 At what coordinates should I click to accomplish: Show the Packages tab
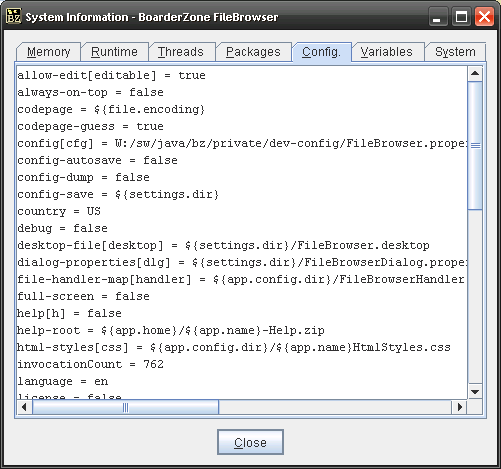pyautogui.click(x=253, y=52)
